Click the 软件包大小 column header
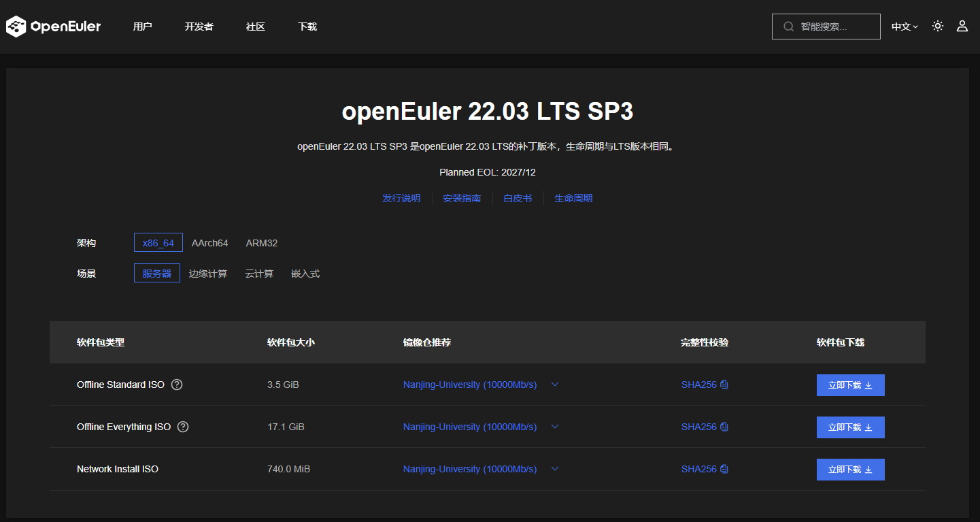The image size is (980, 522). click(291, 342)
